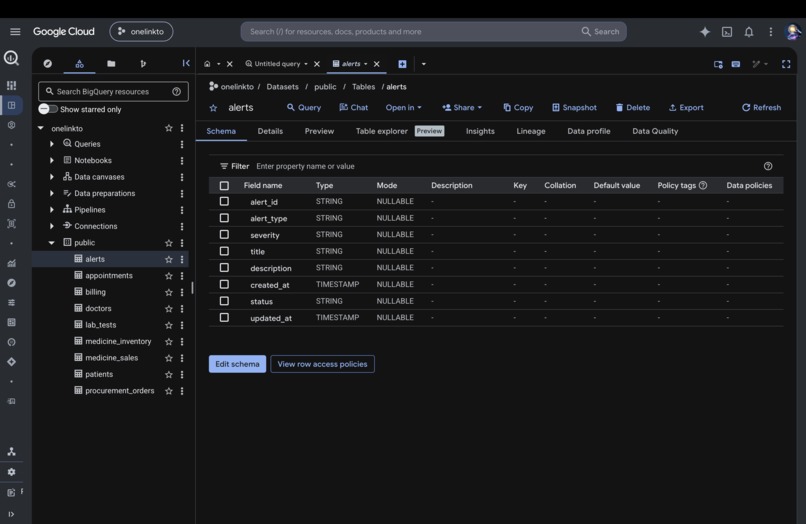Viewport: 806px width, 524px height.
Task: Check the alert_type field checkbox
Action: [224, 218]
